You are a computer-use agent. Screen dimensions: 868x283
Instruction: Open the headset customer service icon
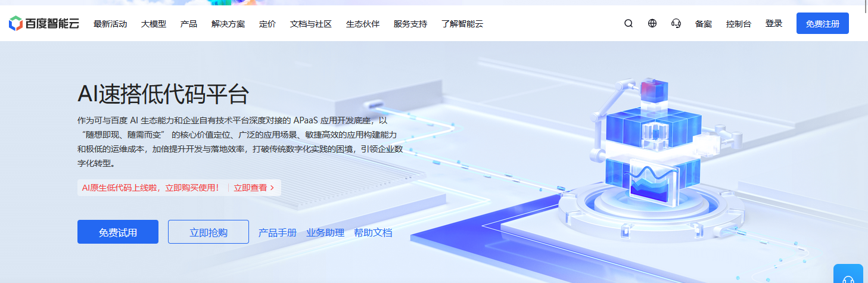click(x=676, y=24)
